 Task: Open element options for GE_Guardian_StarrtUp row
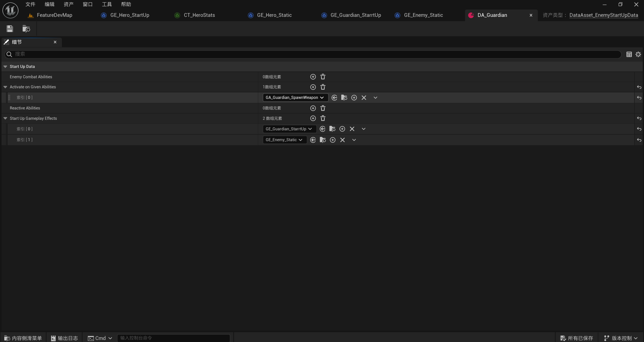coord(363,129)
